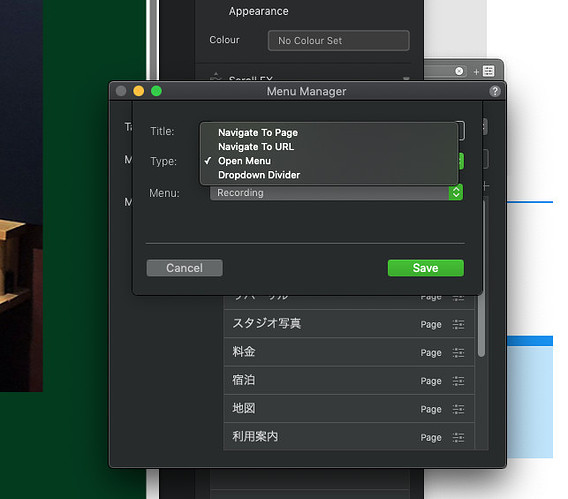Screen dimensions: 568x499
Task: Click Page type label in 地図 row
Action: point(431,409)
